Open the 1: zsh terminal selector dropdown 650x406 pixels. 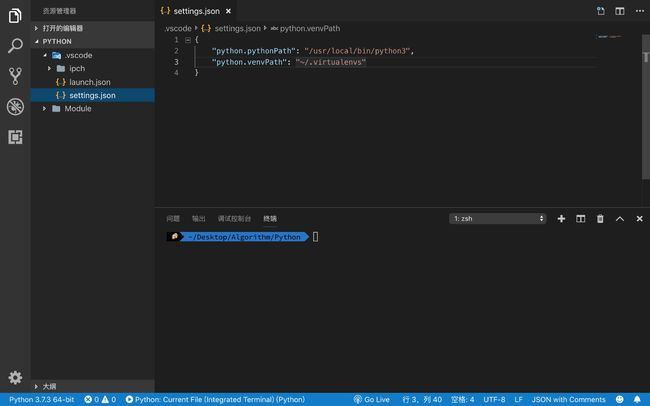point(497,219)
